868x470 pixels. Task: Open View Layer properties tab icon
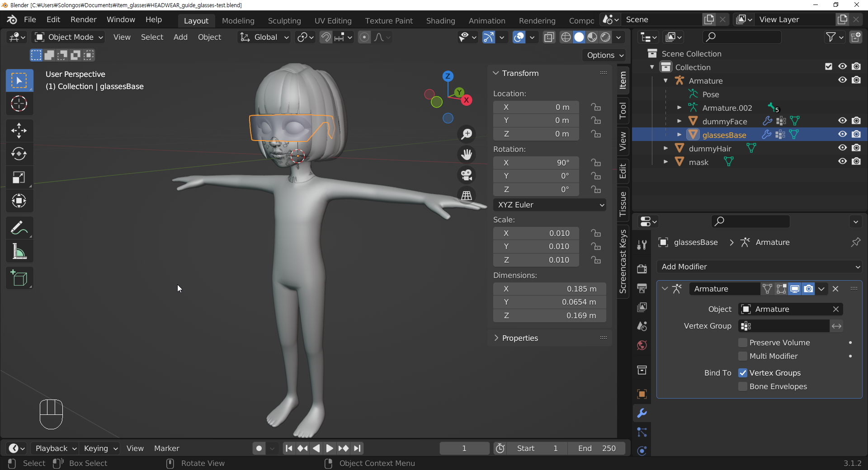[642, 307]
